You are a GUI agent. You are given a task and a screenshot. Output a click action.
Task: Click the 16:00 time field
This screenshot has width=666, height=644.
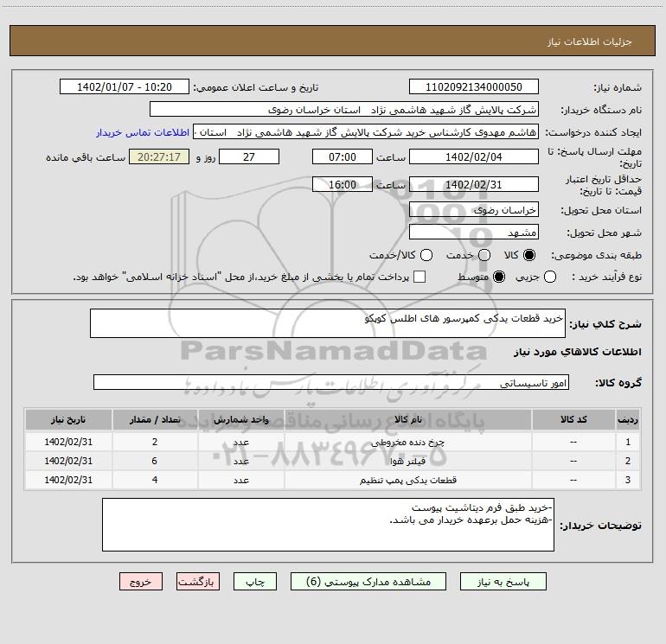pyautogui.click(x=343, y=184)
